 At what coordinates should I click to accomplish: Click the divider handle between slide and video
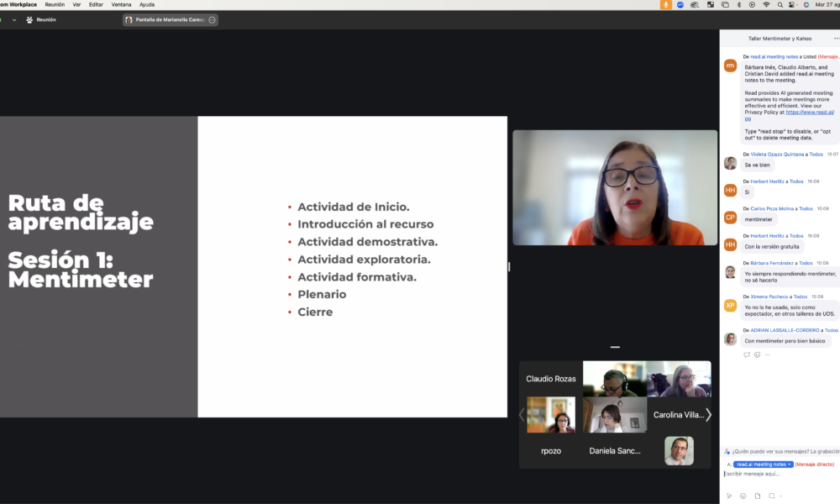(x=509, y=266)
